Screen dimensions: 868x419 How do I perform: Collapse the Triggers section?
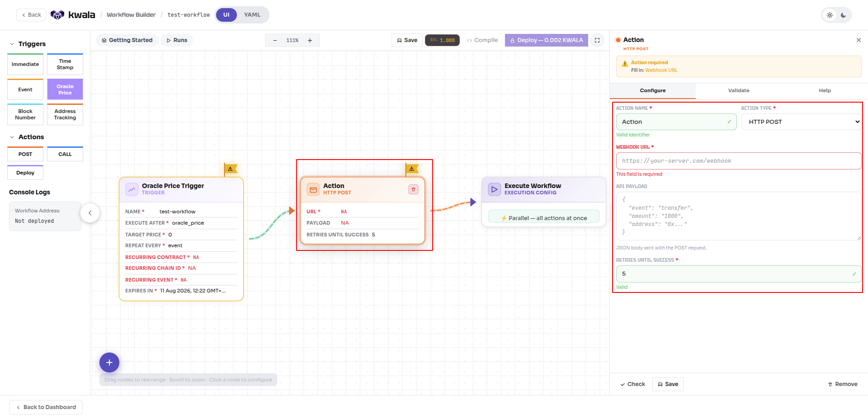(x=12, y=44)
